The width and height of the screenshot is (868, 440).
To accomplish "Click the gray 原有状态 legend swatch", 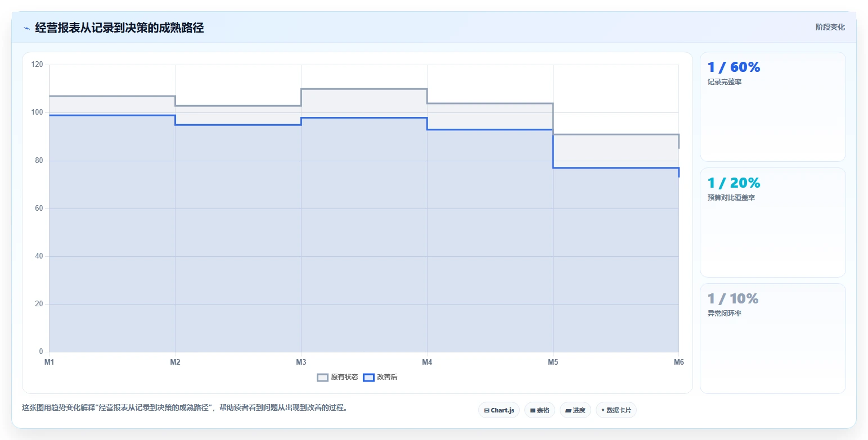I will [322, 377].
